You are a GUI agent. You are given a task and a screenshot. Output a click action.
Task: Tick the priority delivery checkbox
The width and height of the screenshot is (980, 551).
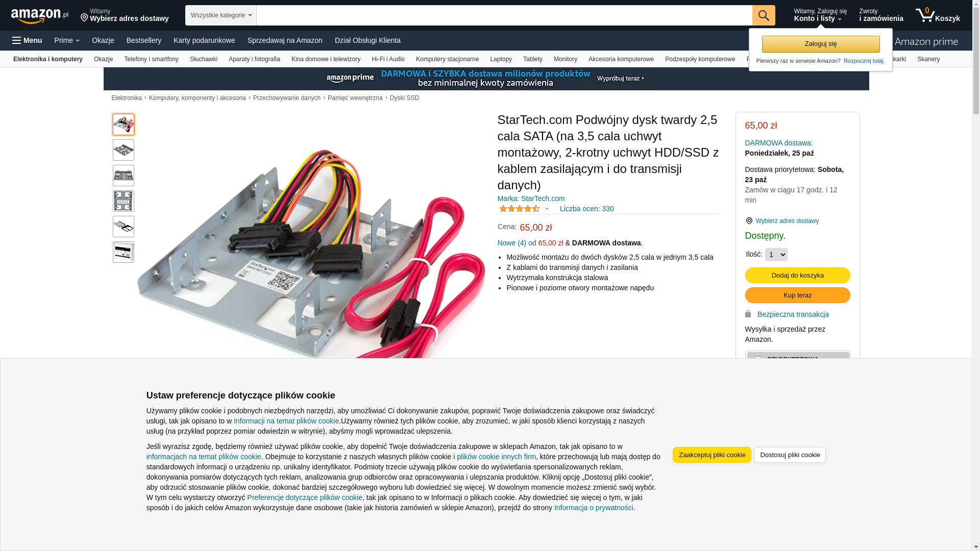click(758, 359)
